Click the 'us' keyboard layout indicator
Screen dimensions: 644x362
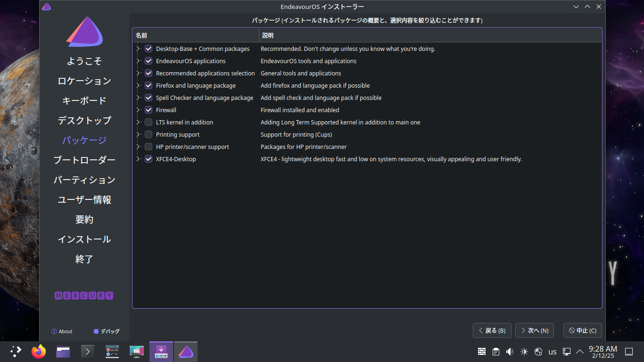click(x=553, y=352)
